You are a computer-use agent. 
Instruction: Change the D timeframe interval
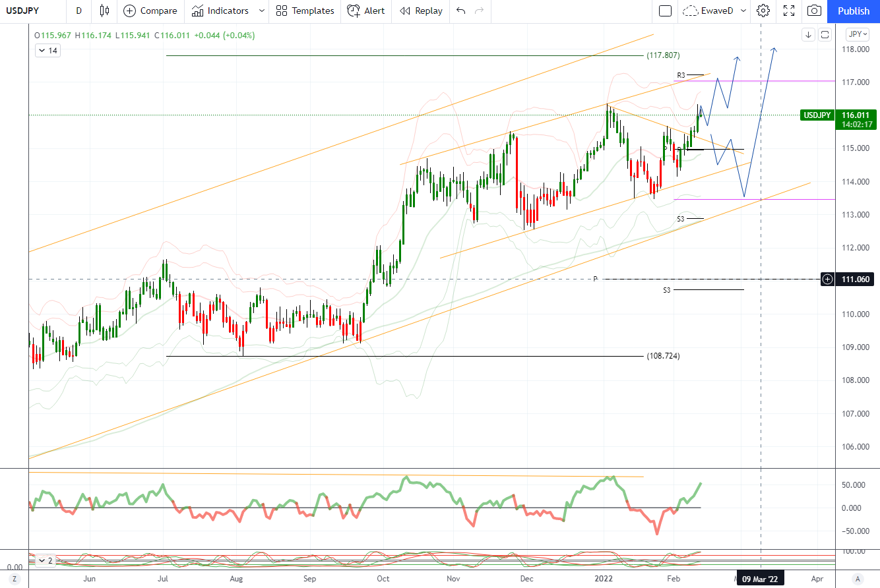click(x=79, y=11)
